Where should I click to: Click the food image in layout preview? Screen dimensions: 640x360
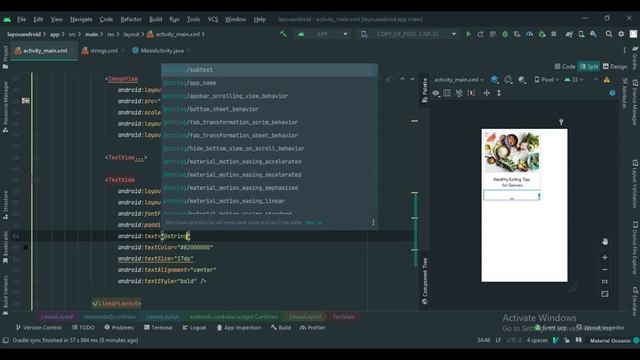pos(512,151)
